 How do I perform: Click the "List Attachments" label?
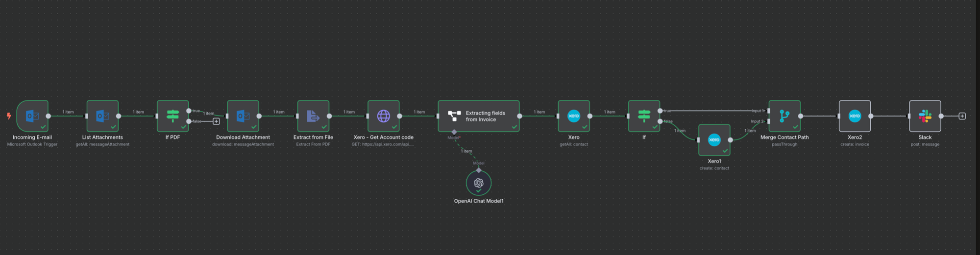click(x=102, y=138)
